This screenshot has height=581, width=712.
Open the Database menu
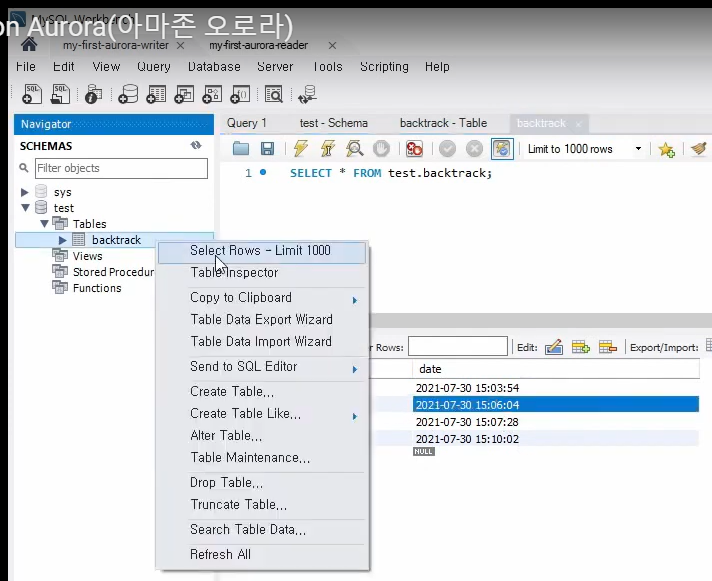[214, 66]
